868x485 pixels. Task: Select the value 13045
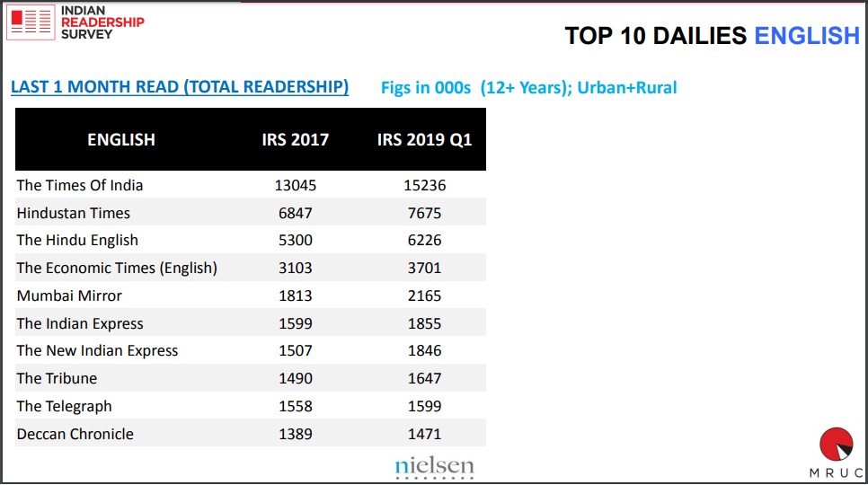click(296, 185)
